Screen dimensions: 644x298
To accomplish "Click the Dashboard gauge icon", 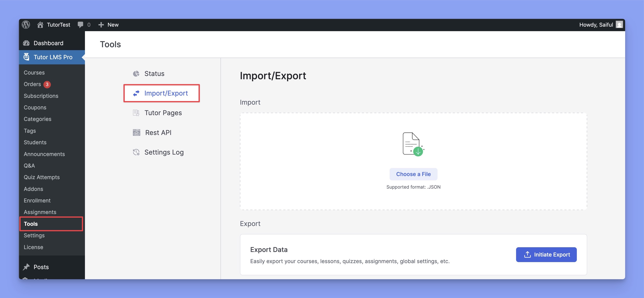I will click(26, 43).
